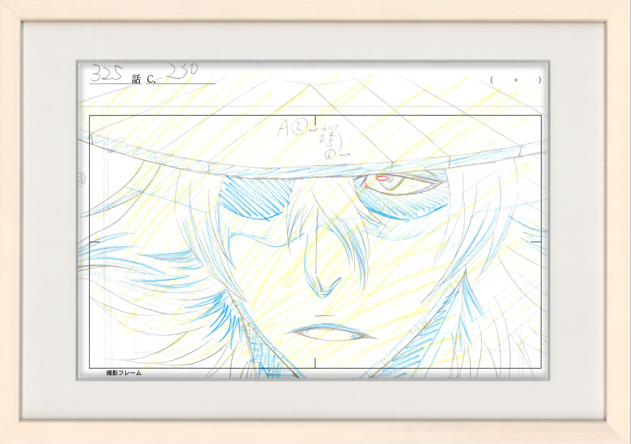631x444 pixels.
Task: Click the parentheses mark in top-right corner
Action: (515, 79)
